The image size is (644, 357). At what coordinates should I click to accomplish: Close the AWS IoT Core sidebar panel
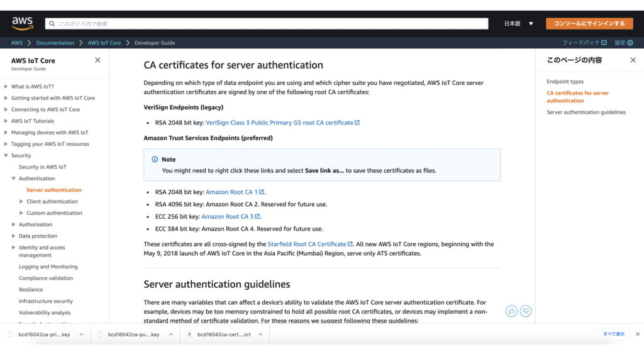click(97, 60)
